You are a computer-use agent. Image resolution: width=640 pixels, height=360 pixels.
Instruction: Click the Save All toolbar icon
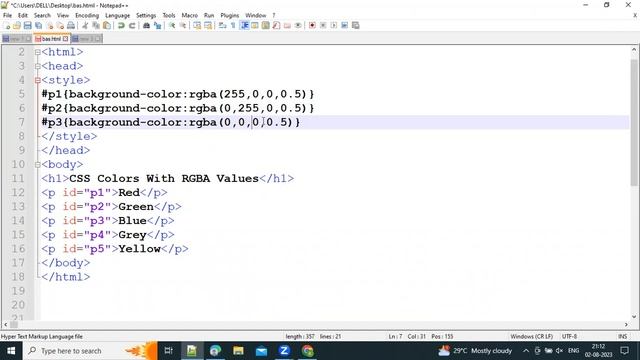pyautogui.click(x=38, y=26)
